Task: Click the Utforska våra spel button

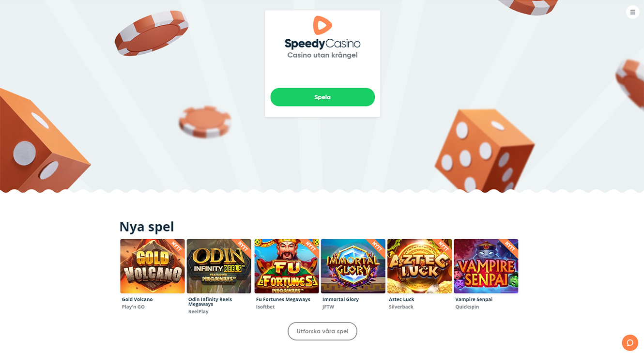Action: 322,331
